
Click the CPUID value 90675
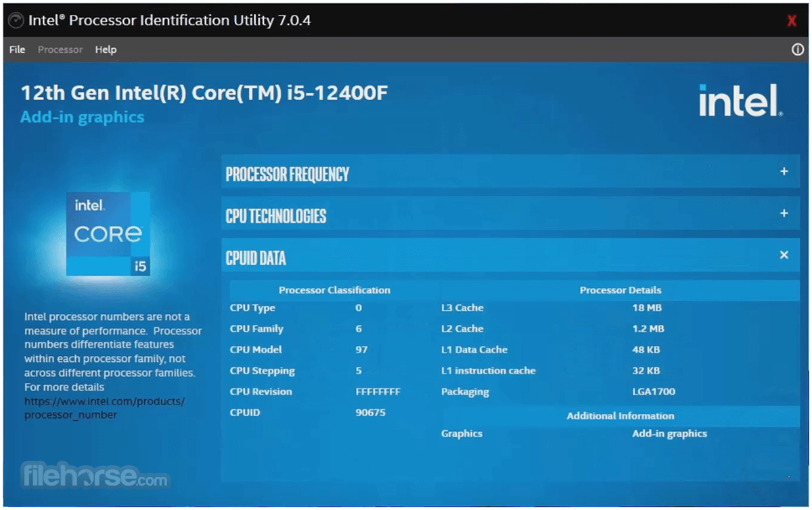pyautogui.click(x=371, y=413)
